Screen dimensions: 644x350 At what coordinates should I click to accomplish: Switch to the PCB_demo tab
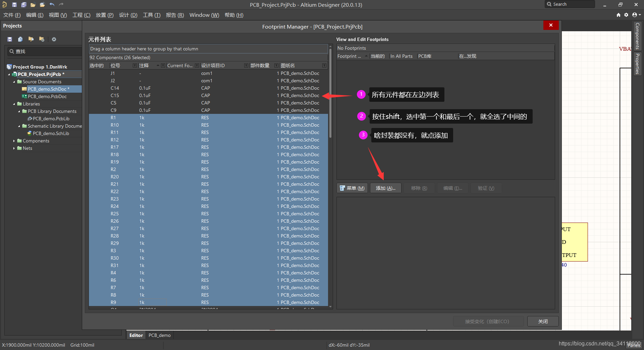coord(160,335)
